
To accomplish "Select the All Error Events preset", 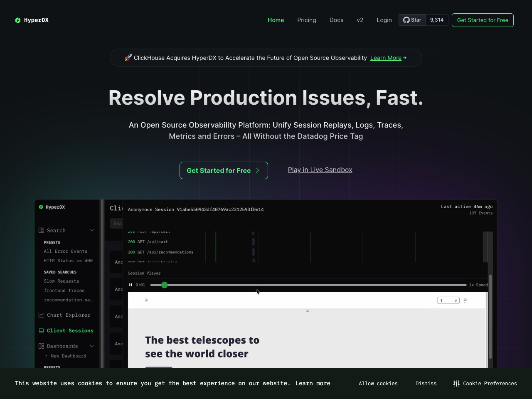I will (65, 251).
